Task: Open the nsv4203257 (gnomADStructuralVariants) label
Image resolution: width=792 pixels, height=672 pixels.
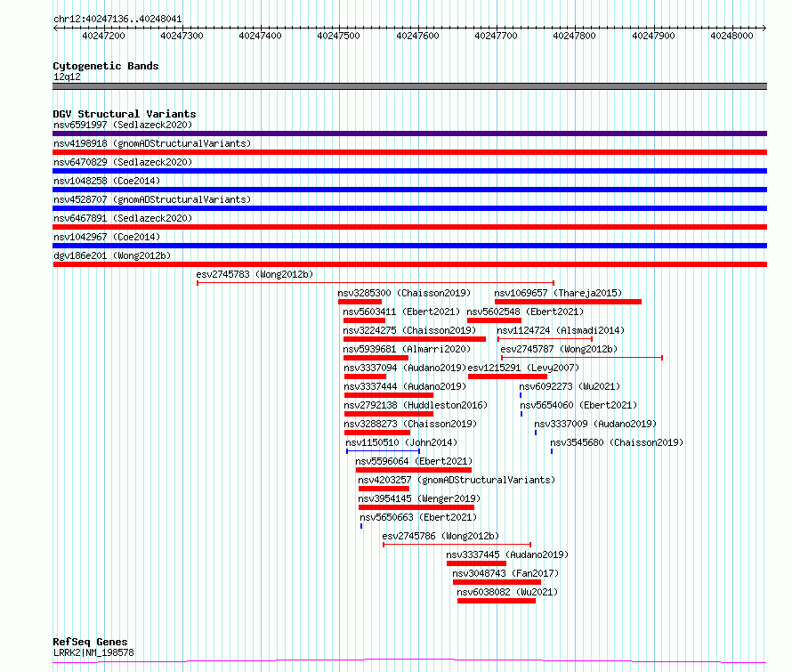Action: (457, 480)
